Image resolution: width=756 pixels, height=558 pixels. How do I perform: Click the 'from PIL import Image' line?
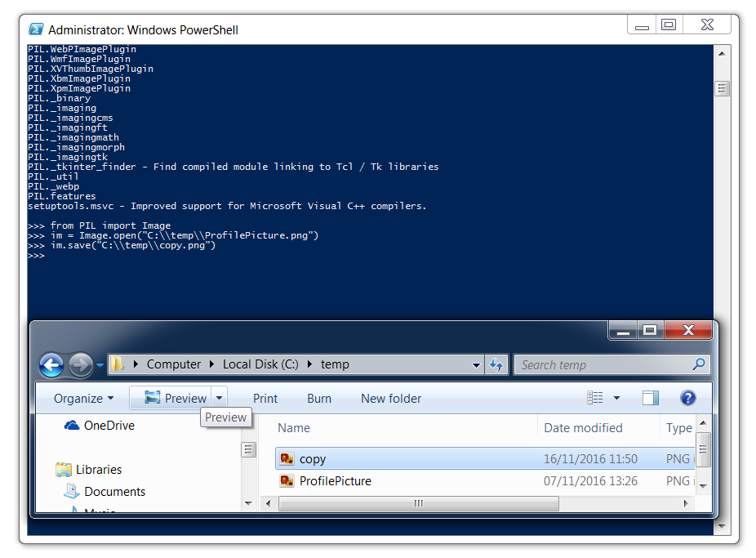(x=110, y=225)
